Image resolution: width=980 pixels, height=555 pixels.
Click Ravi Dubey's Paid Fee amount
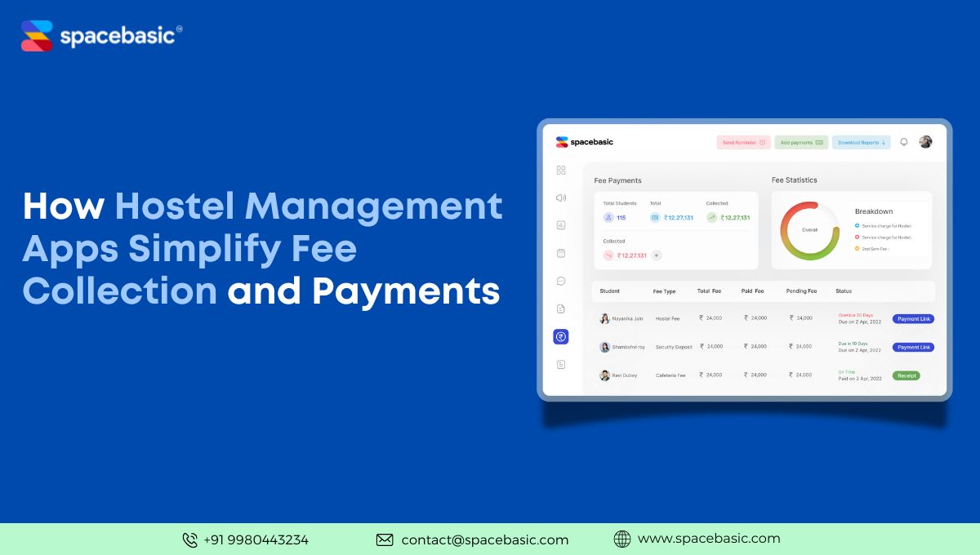(x=755, y=375)
